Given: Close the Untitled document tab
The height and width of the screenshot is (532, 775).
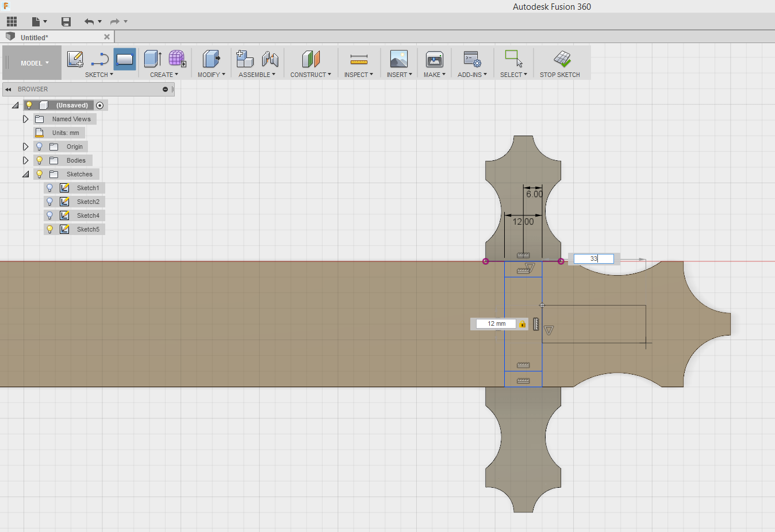Looking at the screenshot, I should coord(107,37).
